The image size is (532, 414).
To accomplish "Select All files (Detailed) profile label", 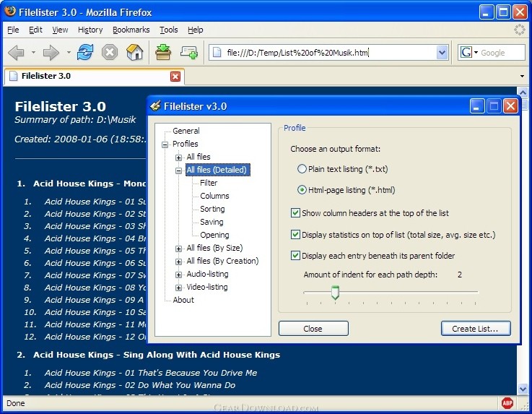I will click(x=217, y=170).
